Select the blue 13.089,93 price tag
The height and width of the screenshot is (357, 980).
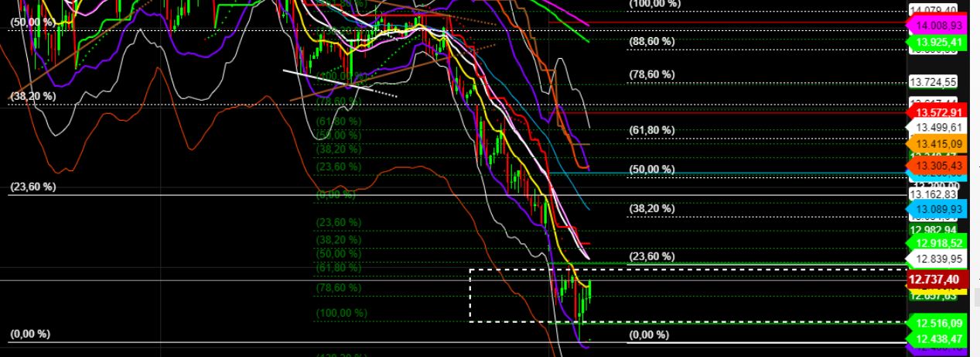click(x=935, y=209)
